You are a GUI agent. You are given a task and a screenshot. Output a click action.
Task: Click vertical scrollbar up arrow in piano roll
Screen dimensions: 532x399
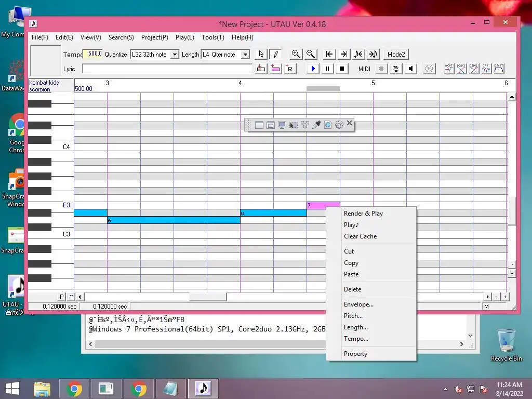512,97
